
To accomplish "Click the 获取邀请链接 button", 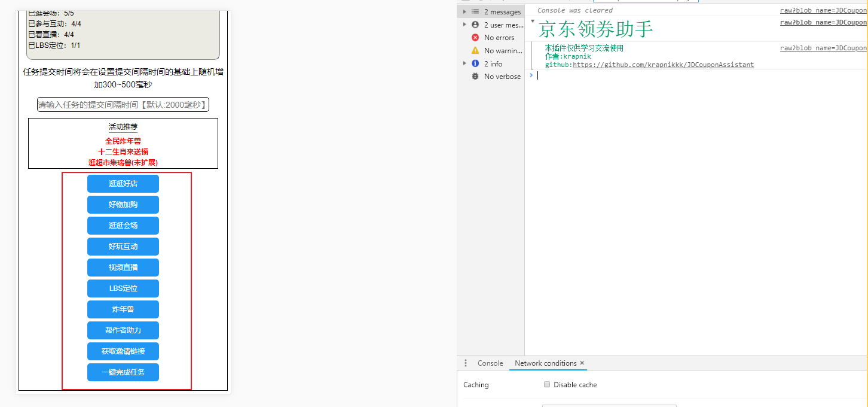I will (x=123, y=351).
